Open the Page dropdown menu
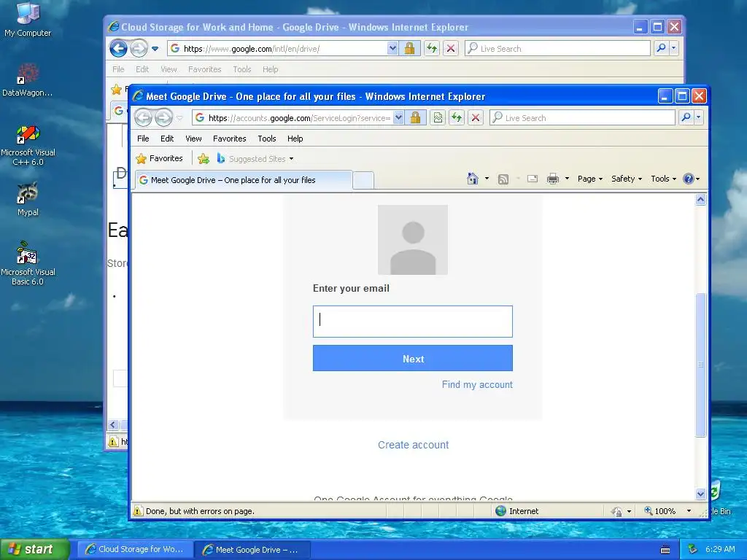747x560 pixels. 589,179
